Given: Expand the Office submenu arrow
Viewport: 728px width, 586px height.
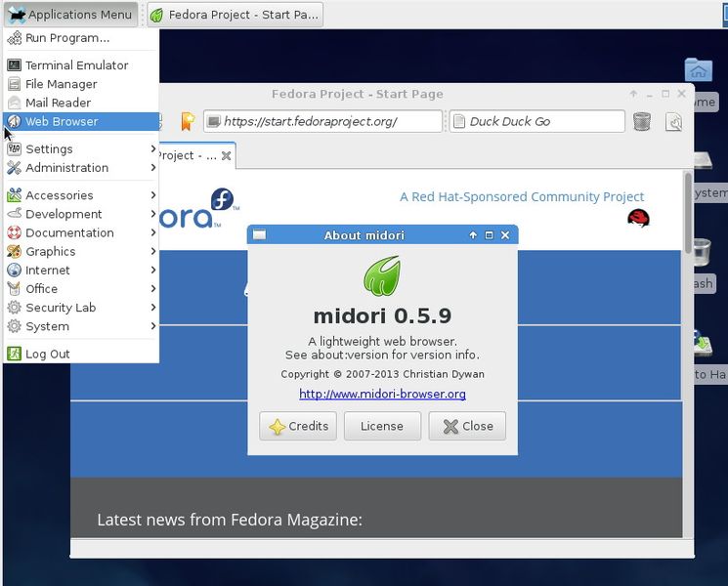Looking at the screenshot, I should click(153, 288).
